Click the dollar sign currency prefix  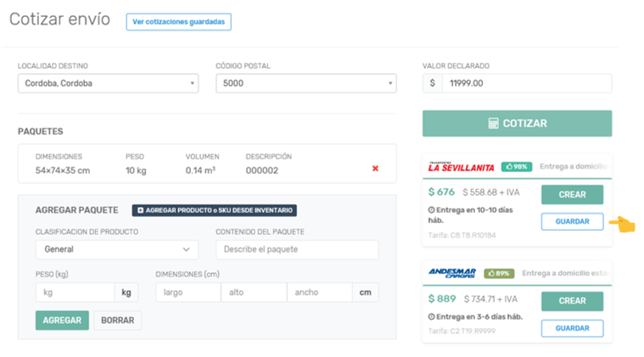(x=433, y=83)
